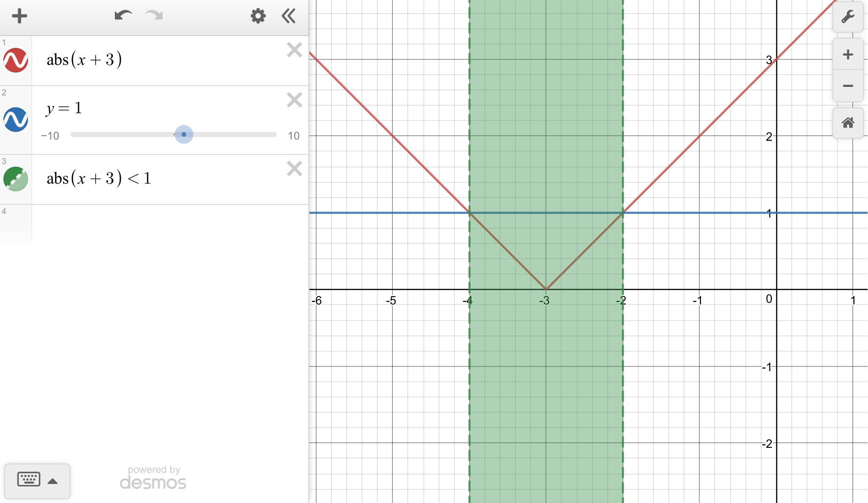This screenshot has height=503, width=868.
Task: Zoom out of the graph
Action: tap(848, 86)
